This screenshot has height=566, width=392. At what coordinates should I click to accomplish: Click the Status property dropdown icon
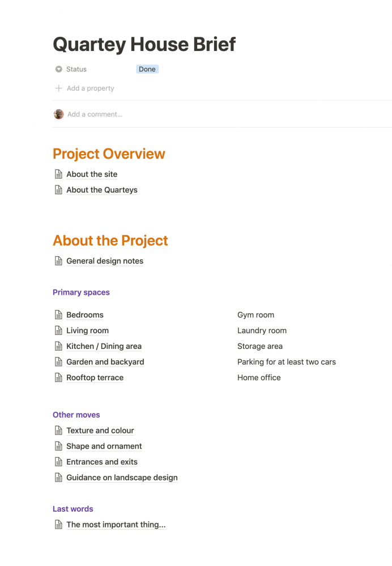coord(58,69)
